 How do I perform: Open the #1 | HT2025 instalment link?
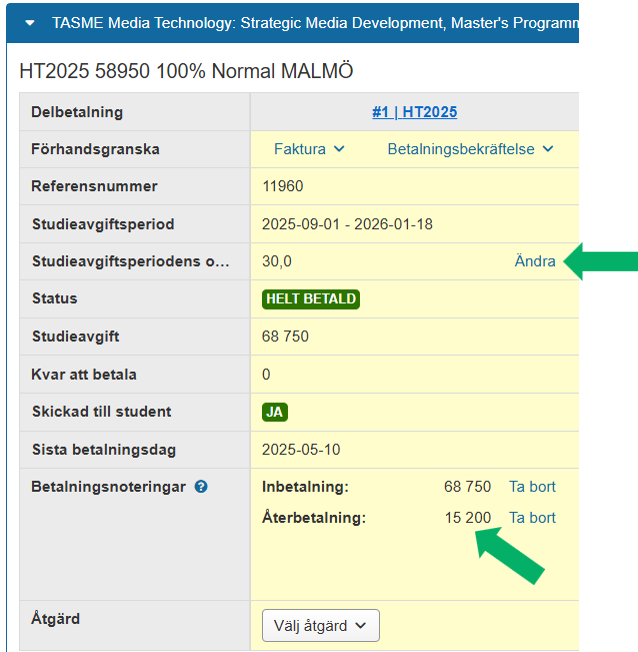(x=414, y=112)
